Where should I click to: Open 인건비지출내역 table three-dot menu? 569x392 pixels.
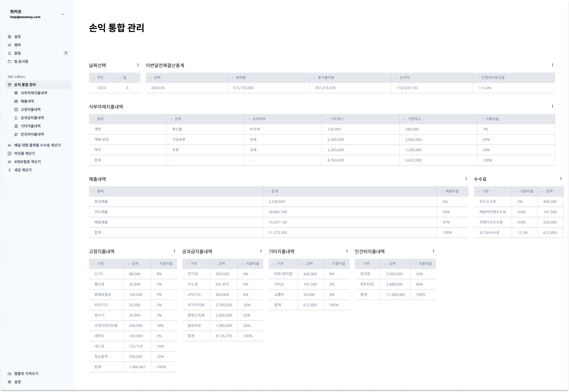[433, 251]
